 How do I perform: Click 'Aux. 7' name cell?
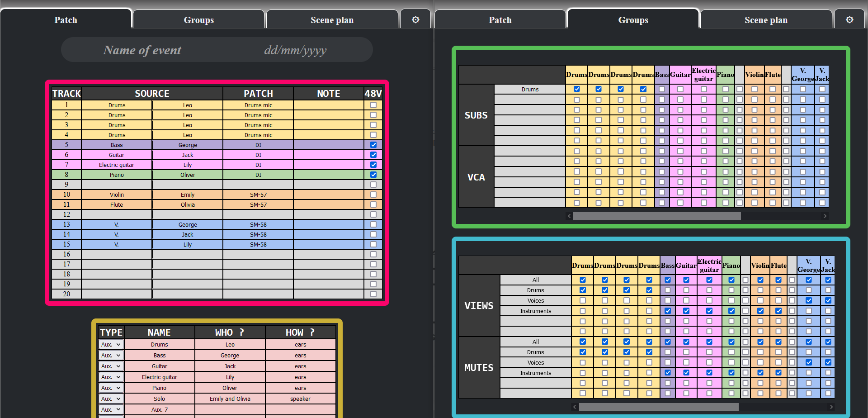(160, 410)
